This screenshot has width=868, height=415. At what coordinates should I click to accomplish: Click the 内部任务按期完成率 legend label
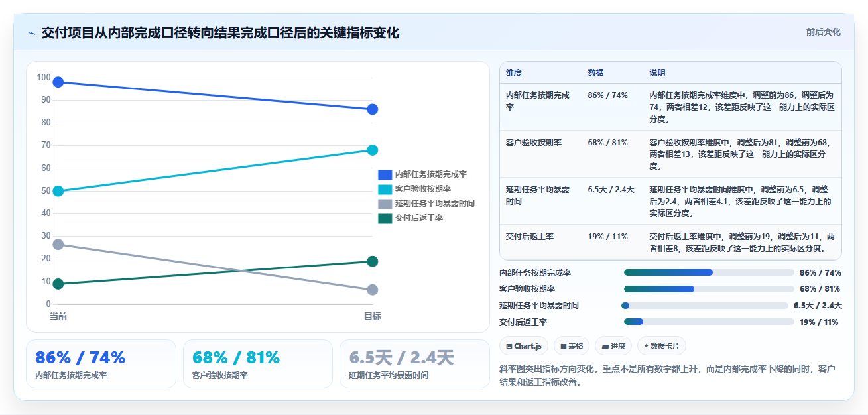(431, 174)
